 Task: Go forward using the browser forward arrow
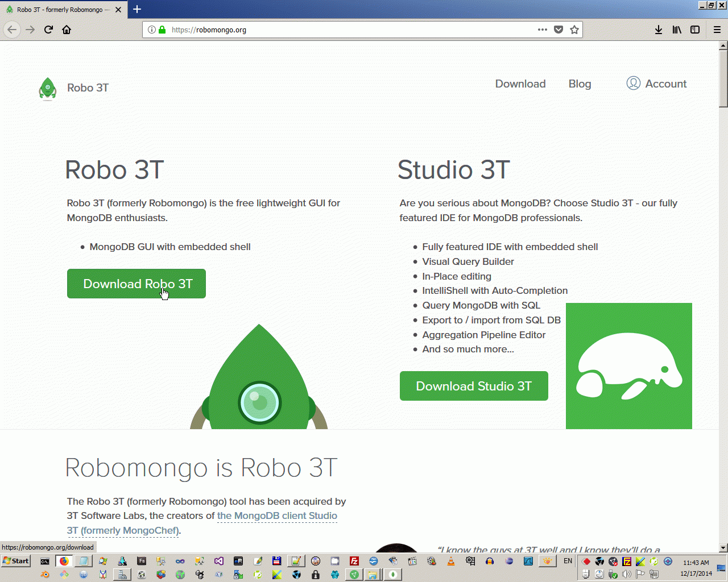30,30
